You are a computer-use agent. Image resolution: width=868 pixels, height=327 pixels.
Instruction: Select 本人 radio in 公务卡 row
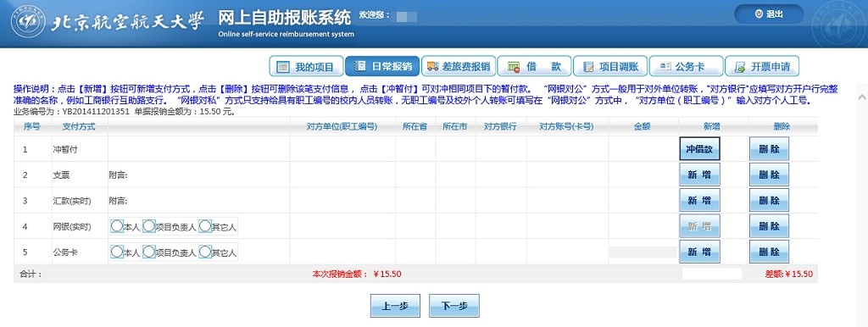117,252
